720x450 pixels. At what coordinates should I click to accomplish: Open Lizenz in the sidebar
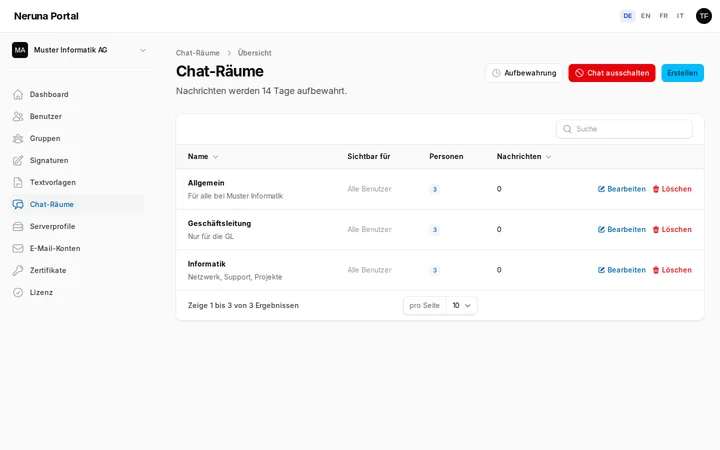(x=76, y=292)
